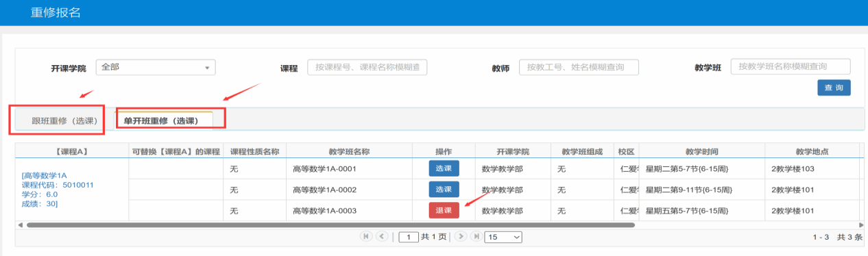Image resolution: width=868 pixels, height=256 pixels.
Task: Go to the previous results page
Action: pyautogui.click(x=381, y=236)
